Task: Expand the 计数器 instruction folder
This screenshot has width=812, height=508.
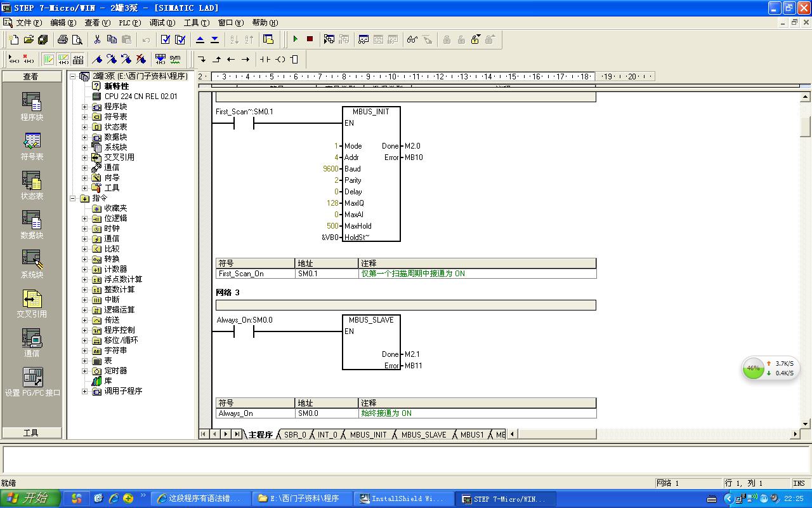Action: coord(85,269)
